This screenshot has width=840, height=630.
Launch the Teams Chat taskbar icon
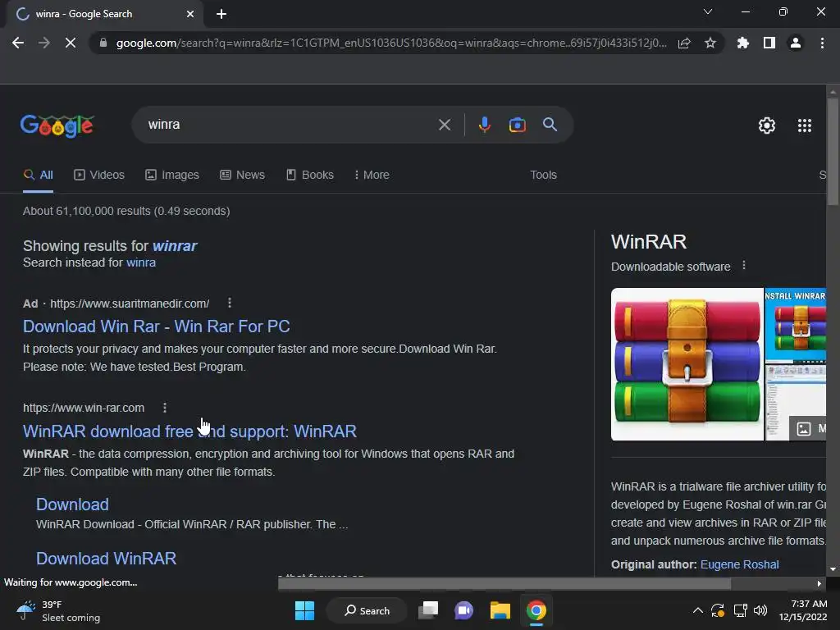pos(464,610)
